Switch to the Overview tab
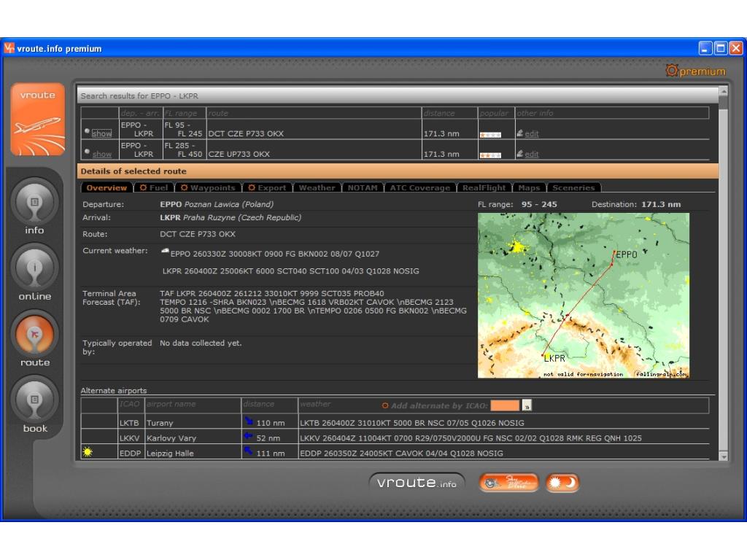 click(107, 187)
